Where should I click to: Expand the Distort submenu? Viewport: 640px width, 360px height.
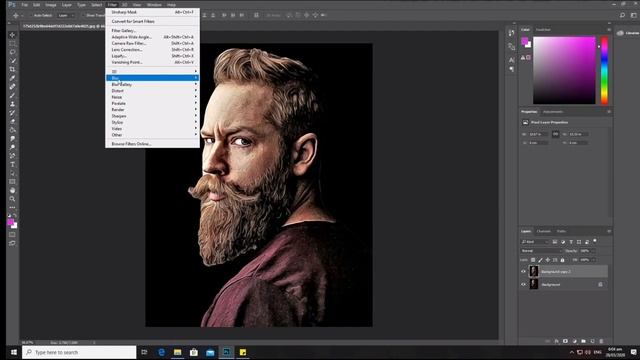tap(152, 91)
